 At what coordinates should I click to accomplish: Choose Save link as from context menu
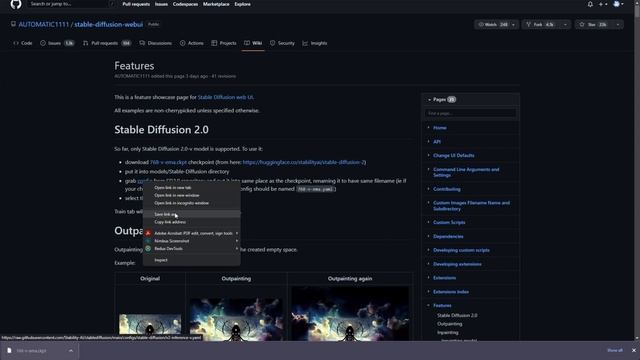pyautogui.click(x=191, y=214)
